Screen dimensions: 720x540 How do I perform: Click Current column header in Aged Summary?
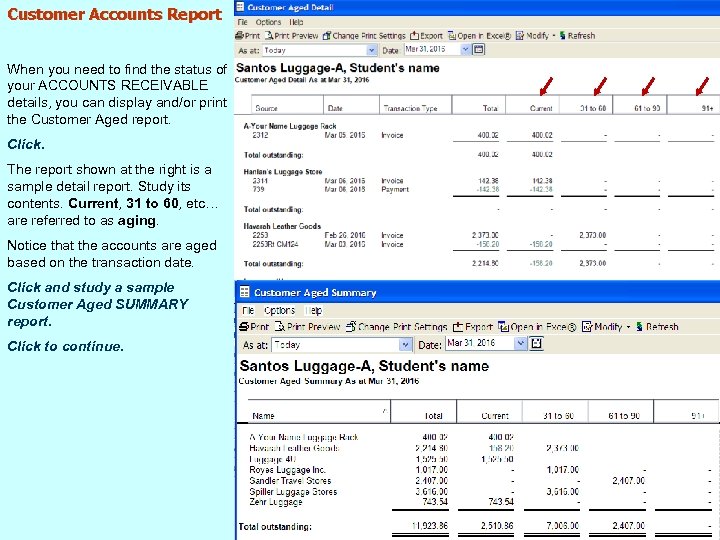489,411
